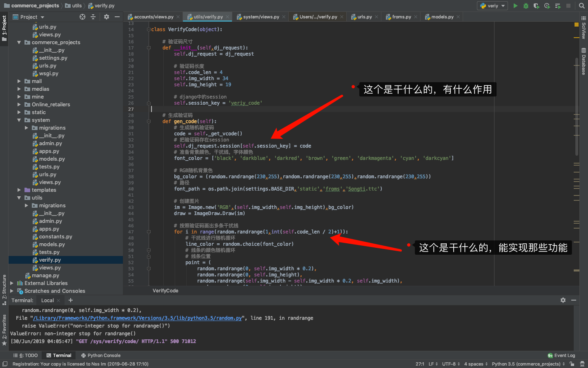Switch to the system/views.py editor tab
This screenshot has width=588, height=368.
(x=261, y=17)
